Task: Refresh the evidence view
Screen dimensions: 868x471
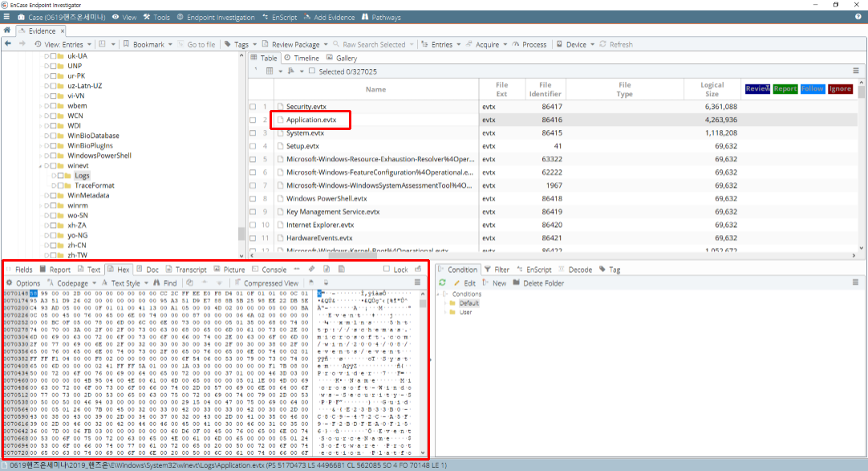Action: pos(616,44)
